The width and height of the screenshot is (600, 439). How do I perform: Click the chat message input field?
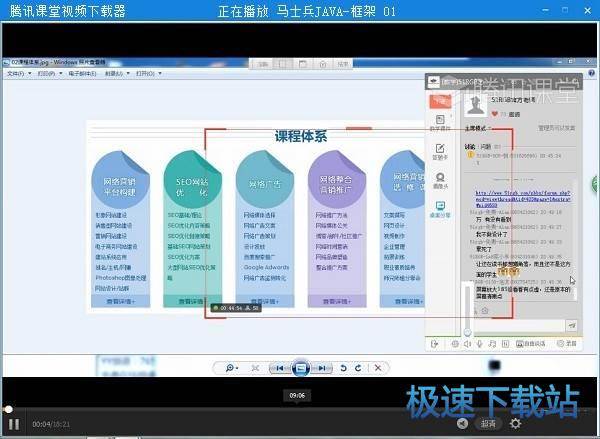tap(520, 326)
